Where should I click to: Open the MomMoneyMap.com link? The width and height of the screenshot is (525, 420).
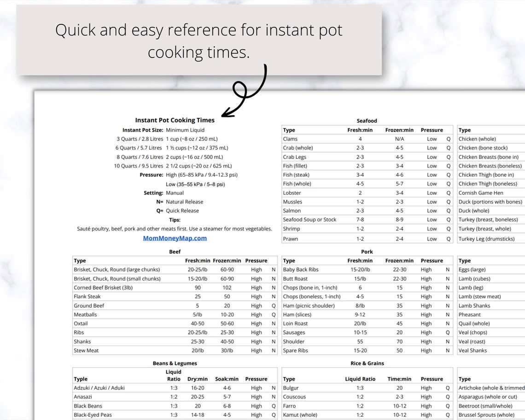[174, 238]
